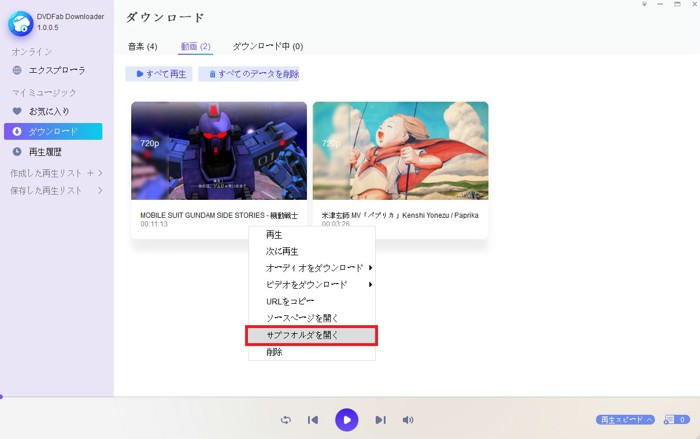The width and height of the screenshot is (700, 439).
Task: Switch to the 動画 (2) tab
Action: [x=196, y=46]
